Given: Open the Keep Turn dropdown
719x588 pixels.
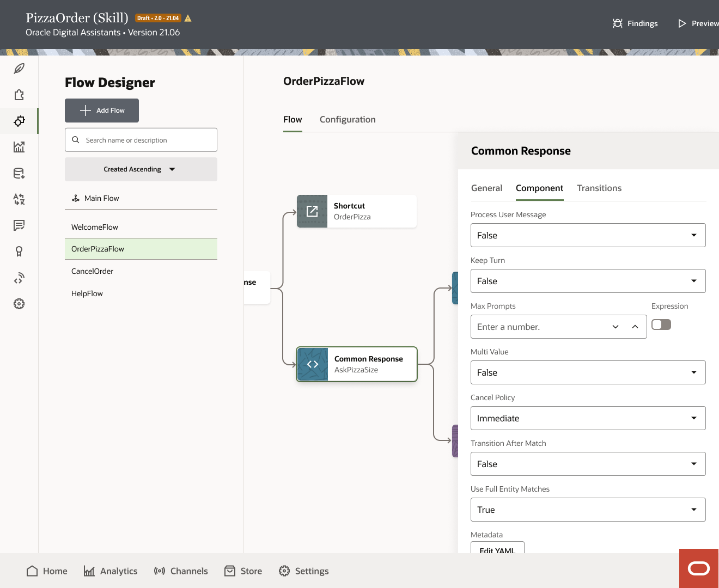Looking at the screenshot, I should [x=588, y=281].
